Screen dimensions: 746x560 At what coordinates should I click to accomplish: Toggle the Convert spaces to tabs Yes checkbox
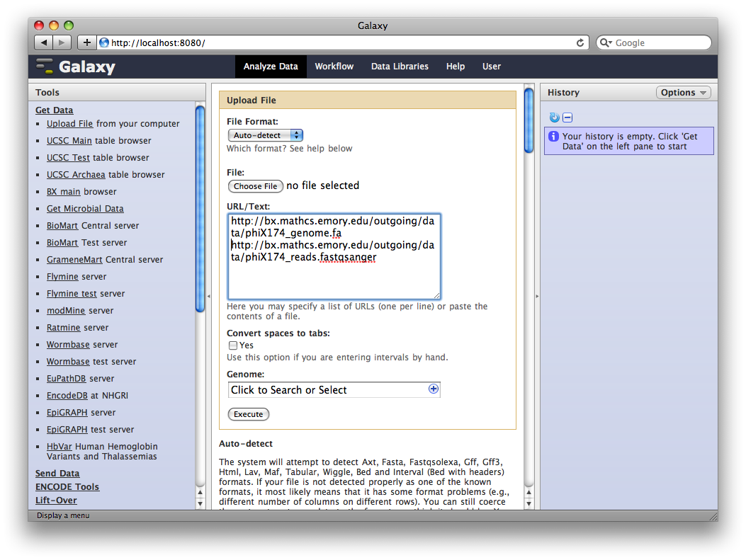click(232, 345)
